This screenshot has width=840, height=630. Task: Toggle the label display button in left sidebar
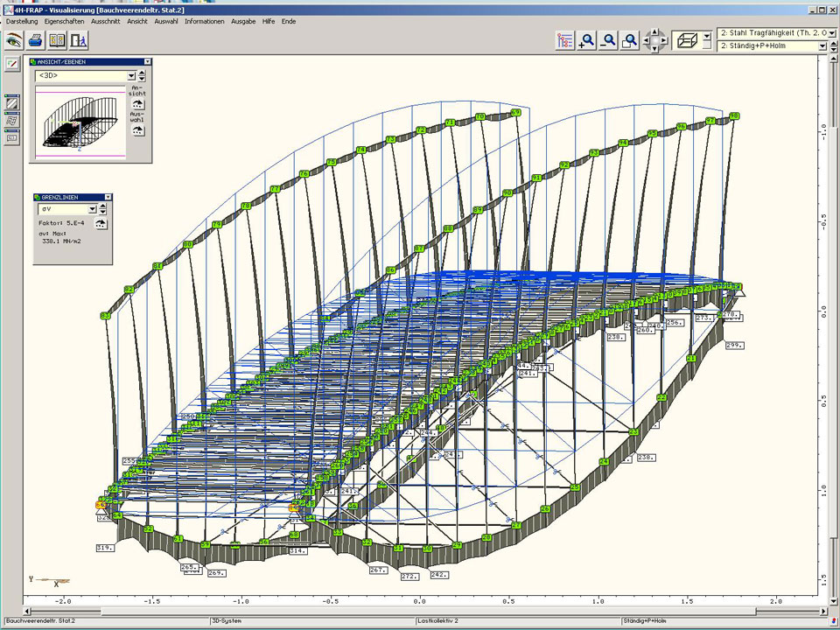(x=12, y=137)
